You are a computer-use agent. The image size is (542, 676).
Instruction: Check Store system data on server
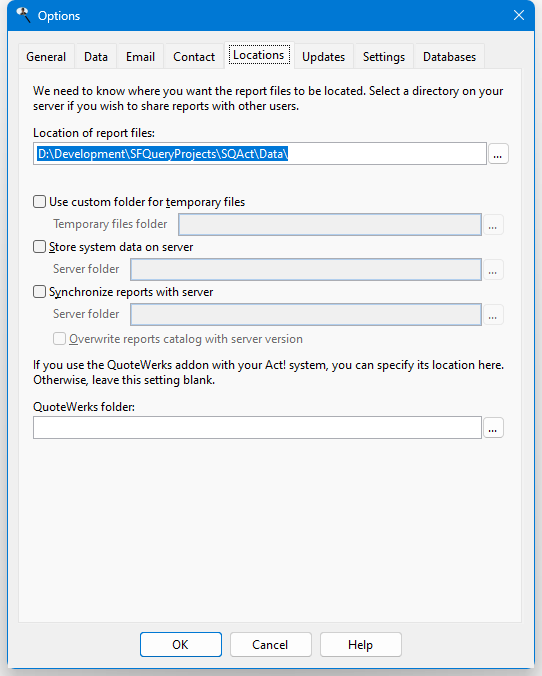click(39, 247)
